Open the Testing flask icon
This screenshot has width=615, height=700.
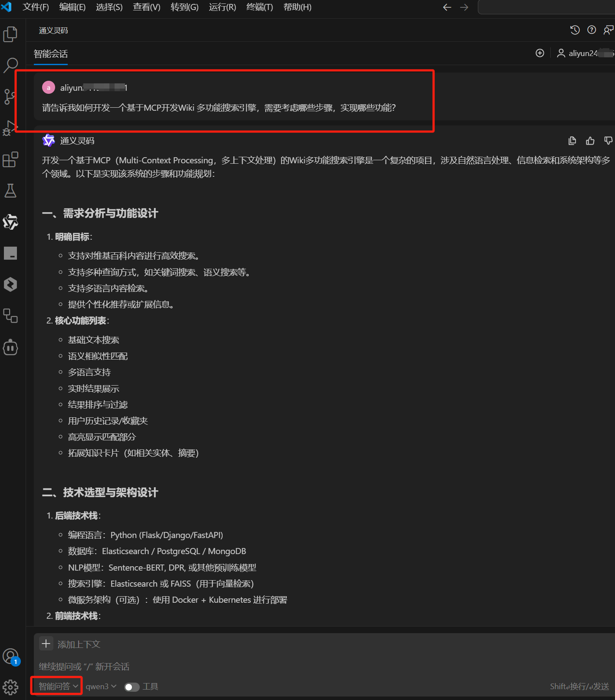[x=10, y=191]
